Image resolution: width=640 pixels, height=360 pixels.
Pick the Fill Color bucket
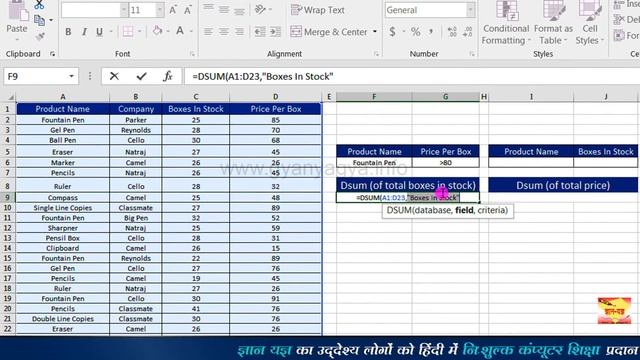tap(157, 31)
